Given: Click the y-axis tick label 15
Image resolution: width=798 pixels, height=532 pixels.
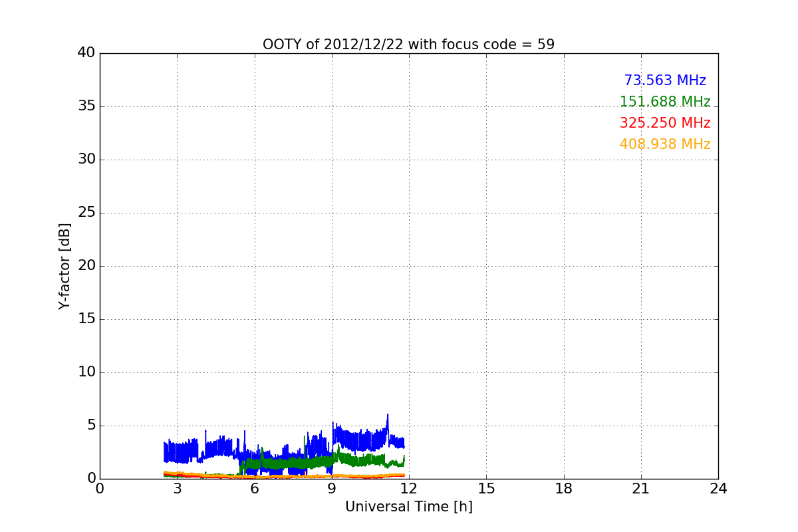Looking at the screenshot, I should pyautogui.click(x=86, y=319).
